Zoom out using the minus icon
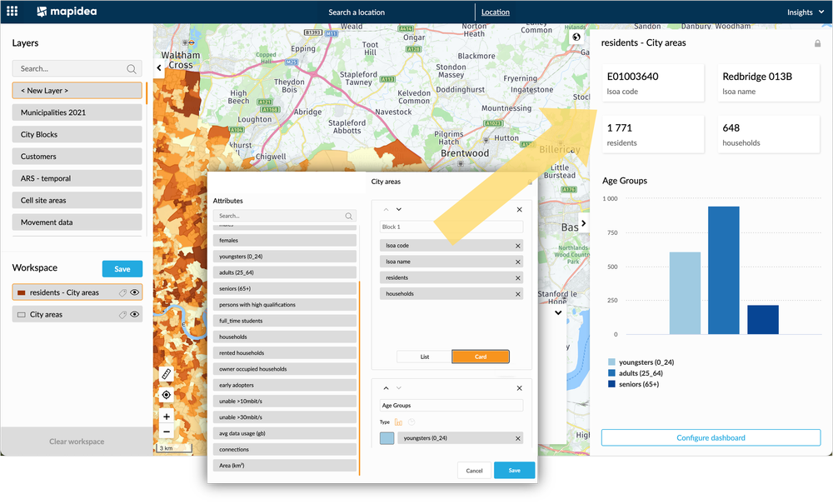The height and width of the screenshot is (504, 833). (167, 431)
